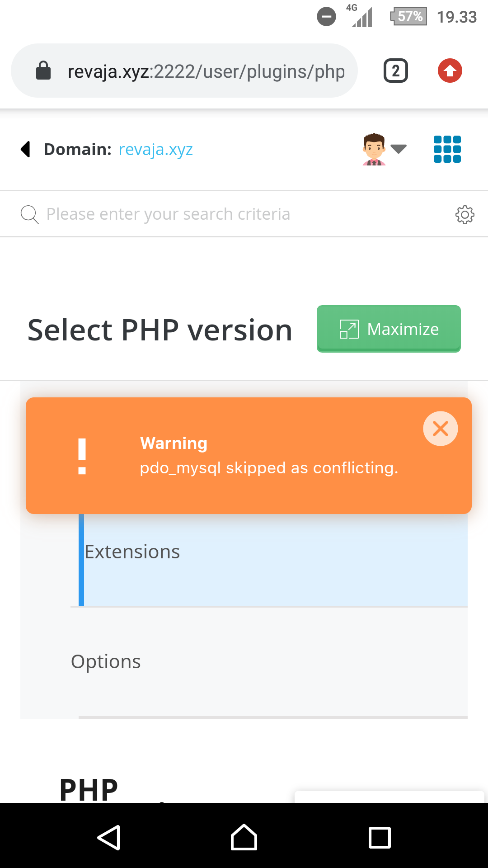The image size is (488, 868).
Task: Open Android recent apps square button
Action: (x=380, y=838)
